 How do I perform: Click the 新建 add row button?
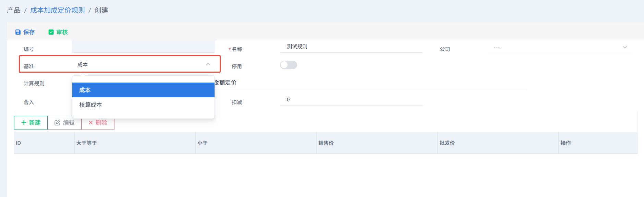(x=31, y=123)
